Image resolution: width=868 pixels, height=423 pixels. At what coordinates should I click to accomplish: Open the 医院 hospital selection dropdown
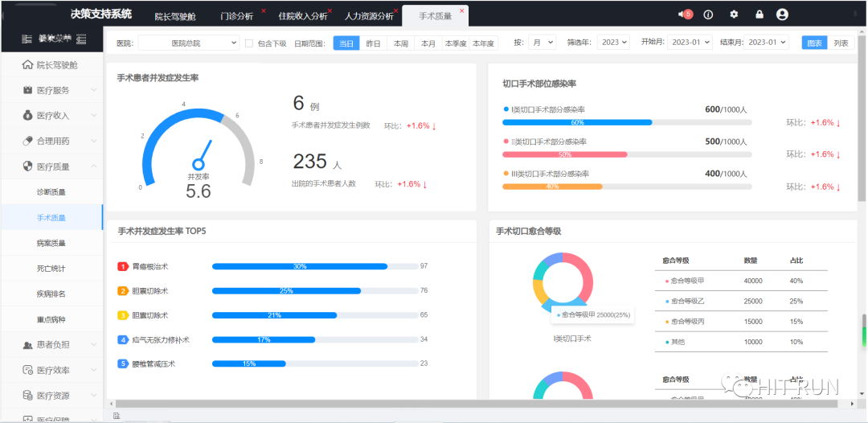pos(188,43)
